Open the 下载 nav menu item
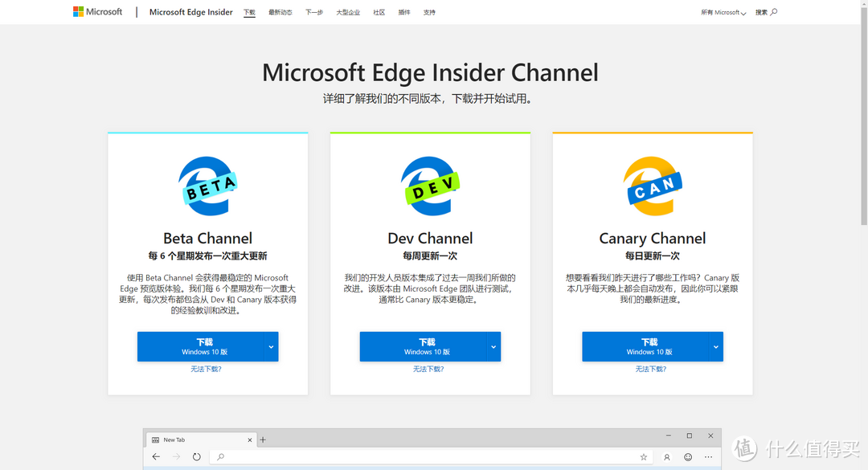868x470 pixels. pos(250,12)
